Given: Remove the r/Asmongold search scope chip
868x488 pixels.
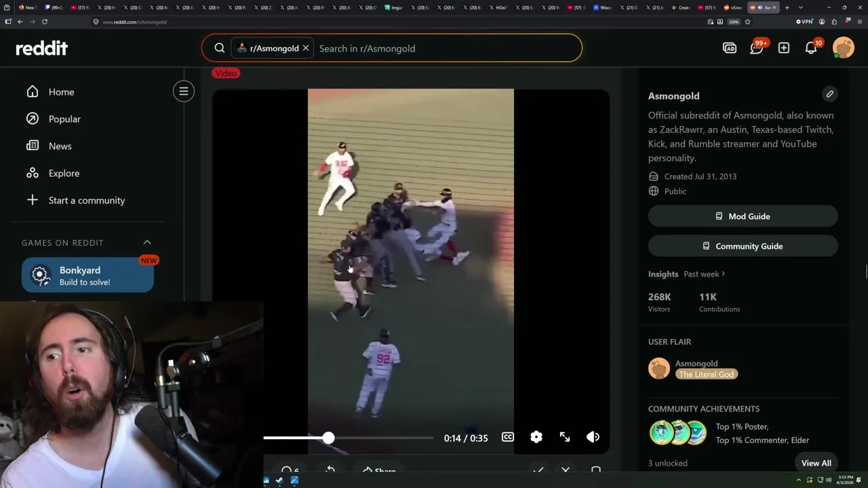Looking at the screenshot, I should pyautogui.click(x=306, y=48).
